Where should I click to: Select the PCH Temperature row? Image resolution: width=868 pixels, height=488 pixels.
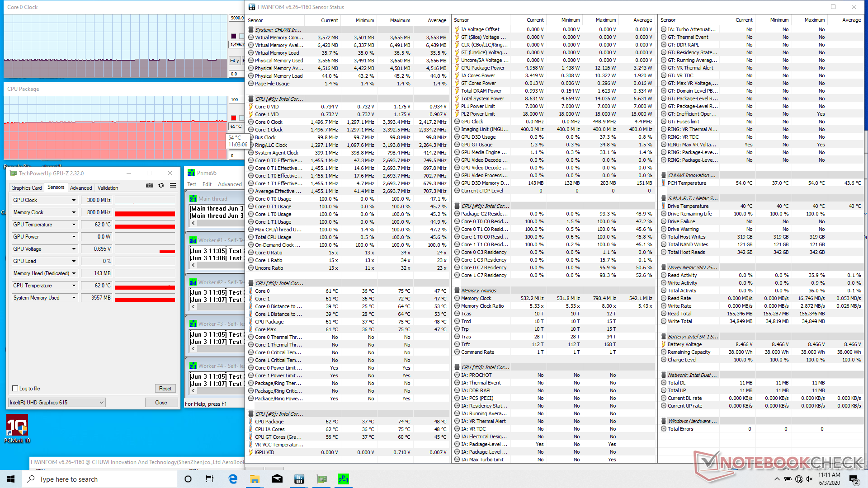pyautogui.click(x=761, y=183)
